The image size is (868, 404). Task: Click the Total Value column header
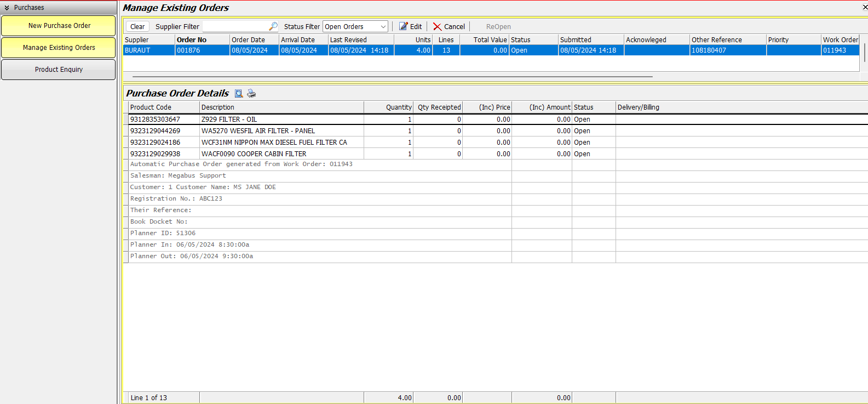pos(484,39)
